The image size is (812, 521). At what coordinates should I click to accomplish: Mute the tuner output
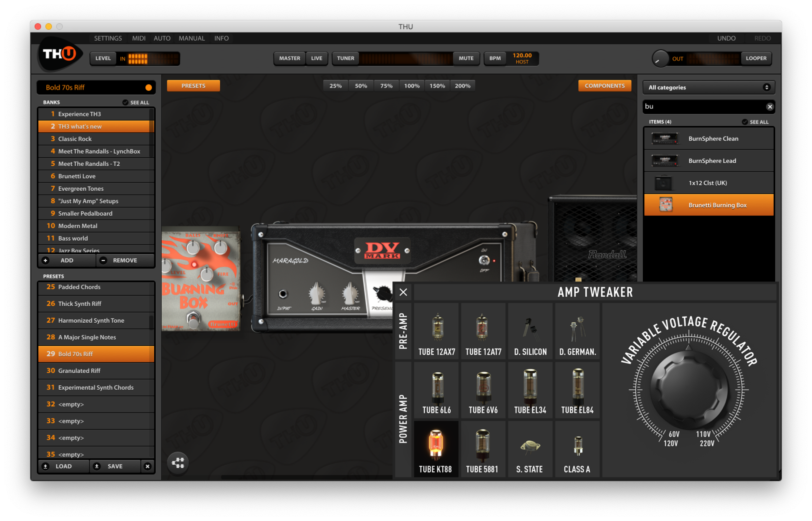click(x=466, y=58)
